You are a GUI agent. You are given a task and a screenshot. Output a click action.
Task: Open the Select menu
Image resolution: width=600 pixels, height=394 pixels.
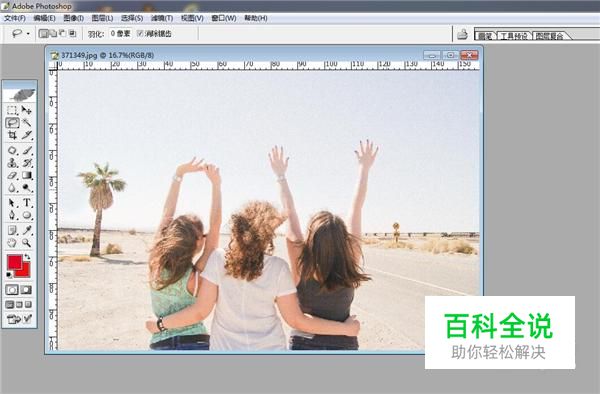pos(132,18)
